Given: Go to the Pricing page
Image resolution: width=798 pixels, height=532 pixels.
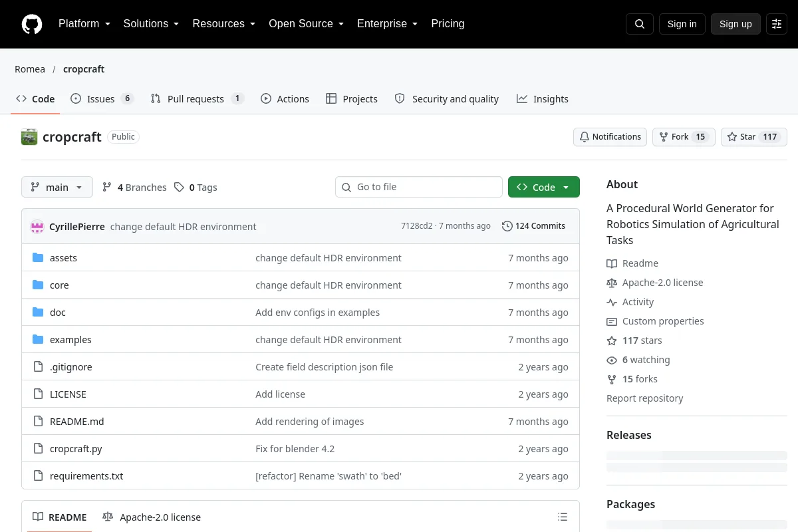Looking at the screenshot, I should tap(448, 24).
